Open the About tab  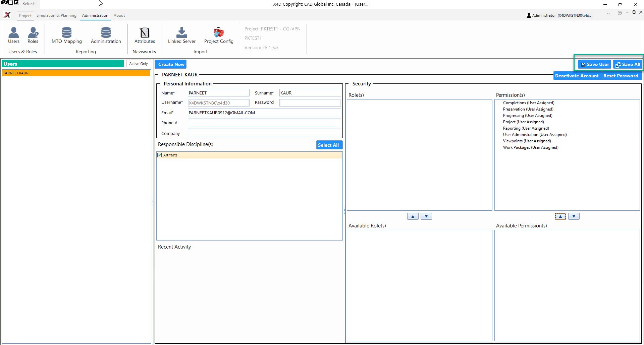tap(119, 15)
